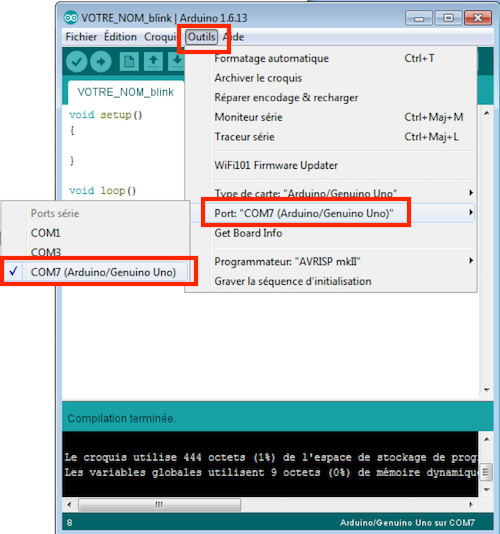Select COM1 serial port

(x=95, y=233)
